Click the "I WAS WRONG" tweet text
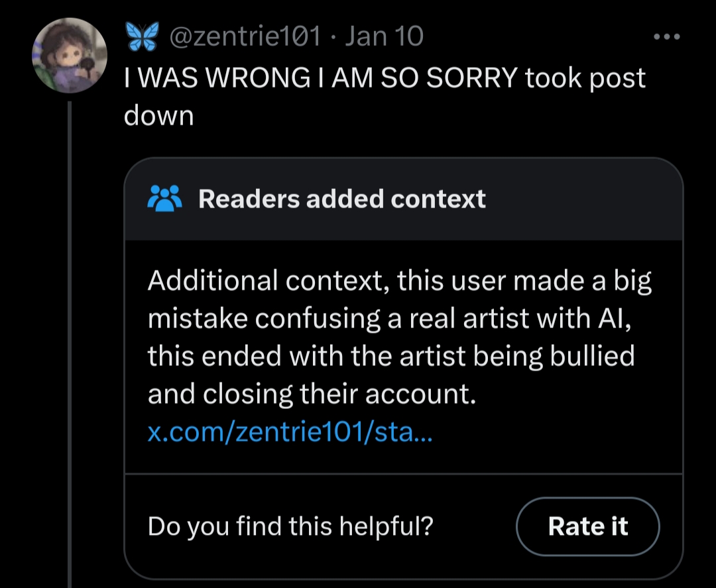Screen dimensions: 716x588 coord(212,79)
